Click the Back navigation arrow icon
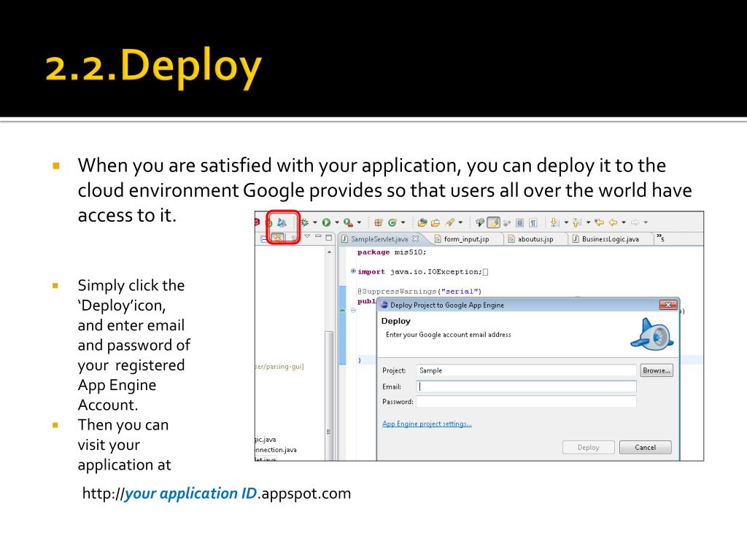The image size is (747, 560). coord(613,222)
